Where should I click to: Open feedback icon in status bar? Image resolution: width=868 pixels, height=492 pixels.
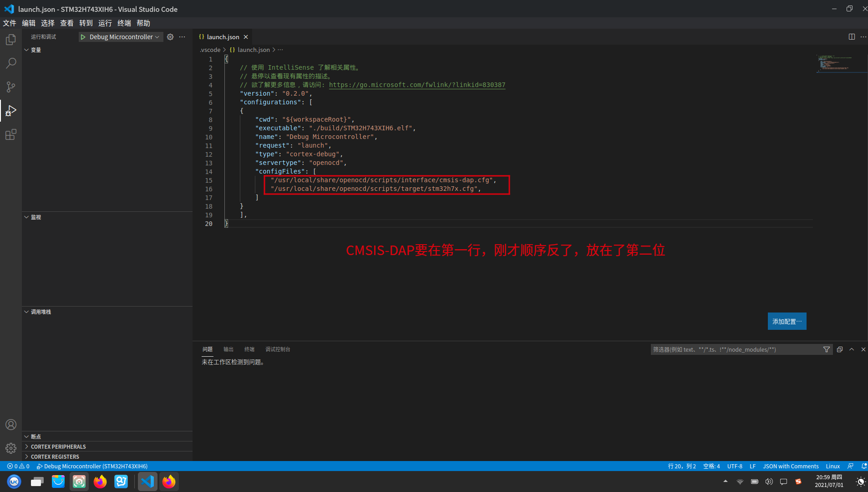click(x=850, y=466)
